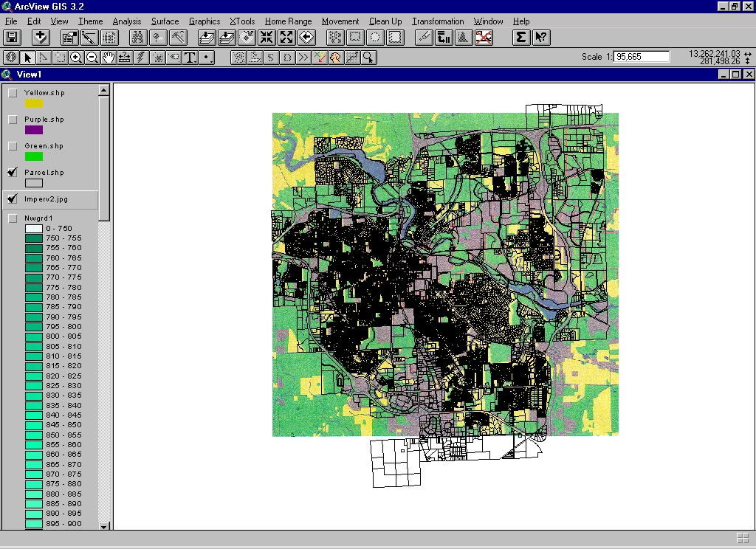Click the inward-arrows Zoom In button
756x549 pixels.
click(266, 38)
